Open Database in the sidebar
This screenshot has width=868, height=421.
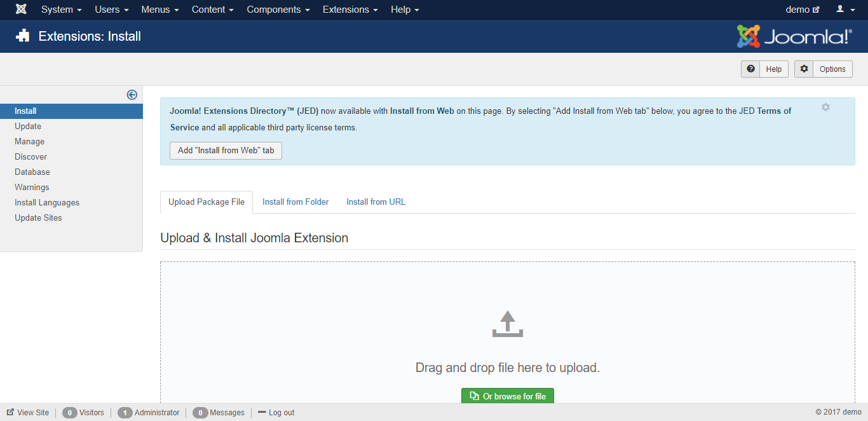click(x=32, y=172)
